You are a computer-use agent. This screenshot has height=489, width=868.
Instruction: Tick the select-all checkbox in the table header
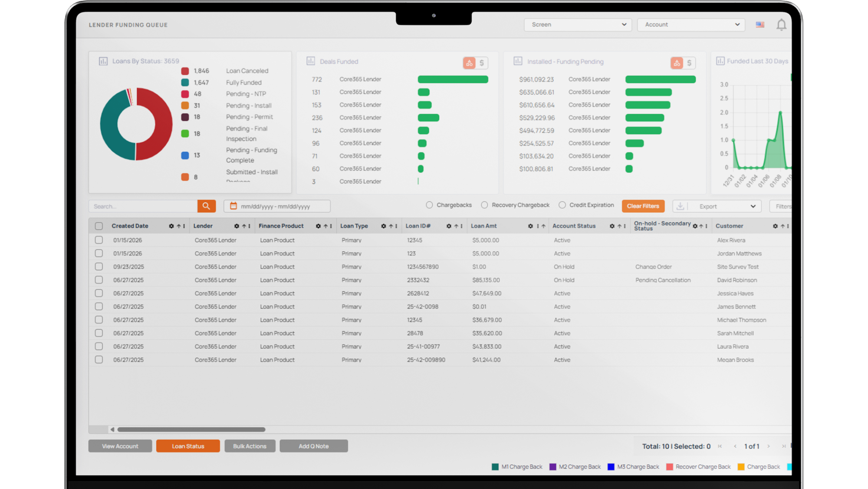point(99,226)
